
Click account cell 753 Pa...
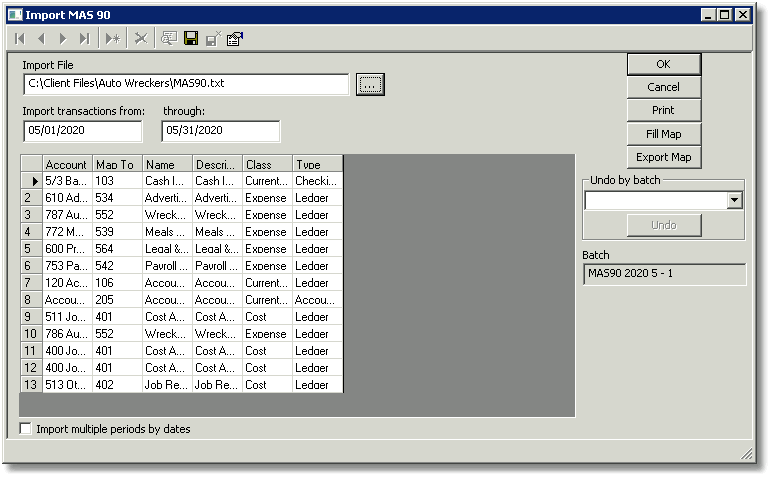67,266
